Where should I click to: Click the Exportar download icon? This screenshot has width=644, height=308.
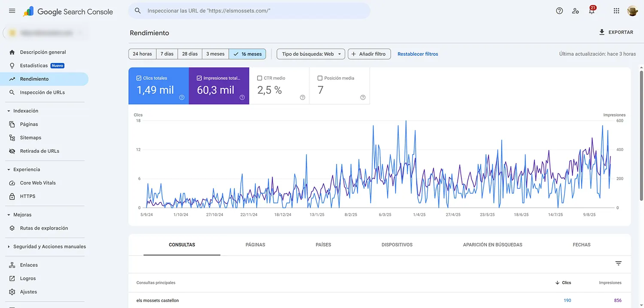click(601, 32)
